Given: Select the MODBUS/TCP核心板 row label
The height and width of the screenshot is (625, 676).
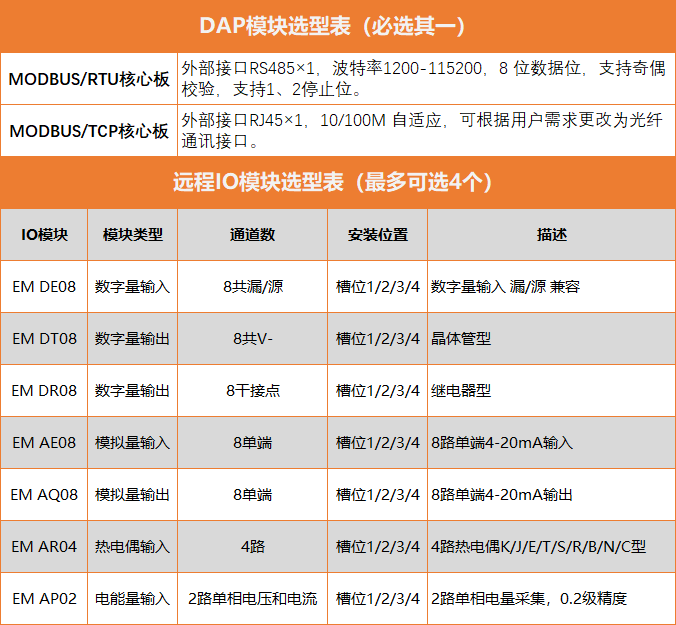Looking at the screenshot, I should tap(89, 131).
